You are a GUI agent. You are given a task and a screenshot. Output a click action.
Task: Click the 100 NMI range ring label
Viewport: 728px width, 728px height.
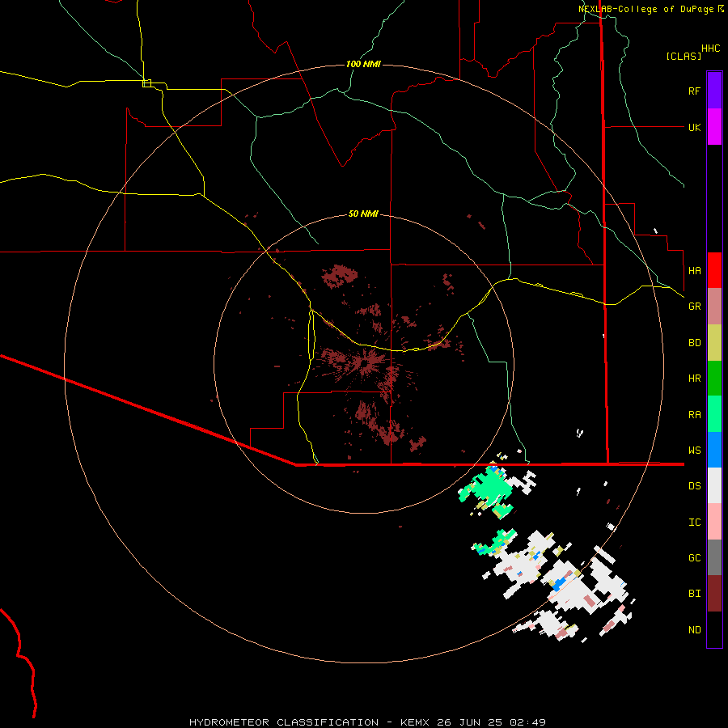363,64
